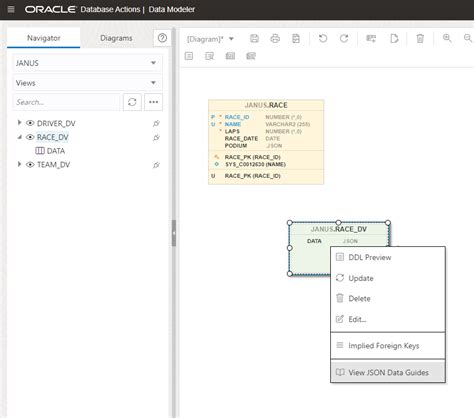Click the PODIUM column in RACE table

tap(236, 146)
